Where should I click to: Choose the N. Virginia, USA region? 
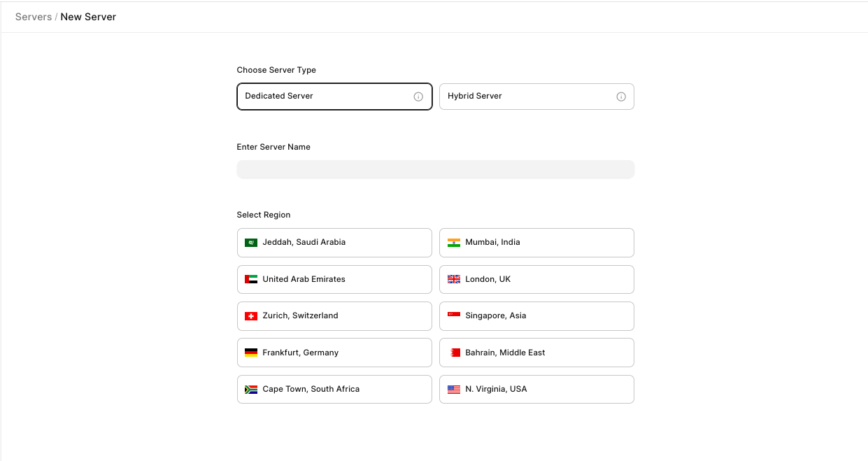click(x=536, y=390)
